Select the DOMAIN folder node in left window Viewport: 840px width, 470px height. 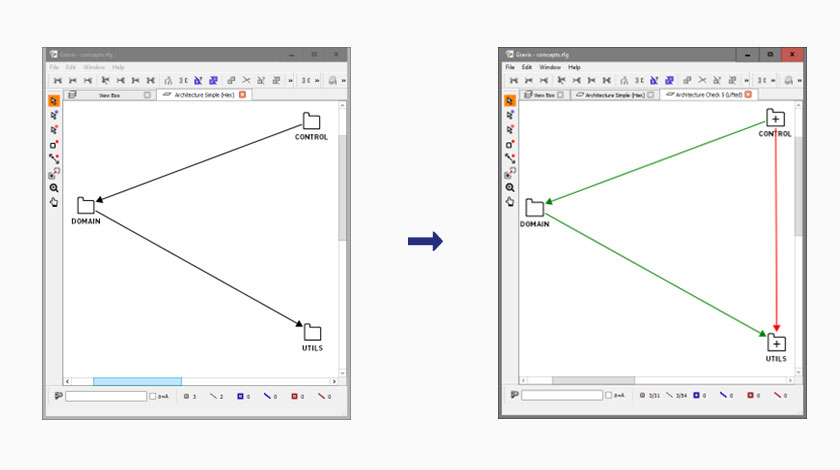[86, 205]
